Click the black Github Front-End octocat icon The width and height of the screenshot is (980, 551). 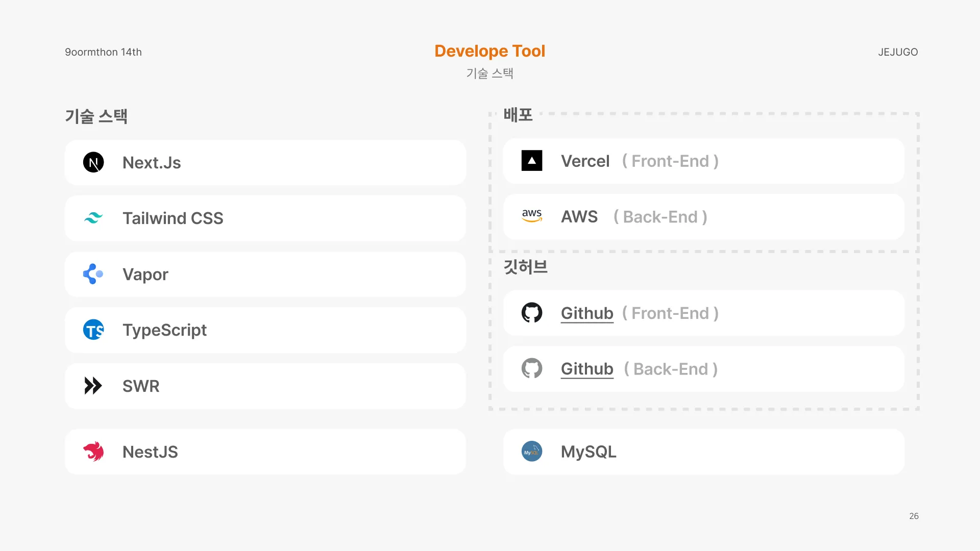pos(531,313)
